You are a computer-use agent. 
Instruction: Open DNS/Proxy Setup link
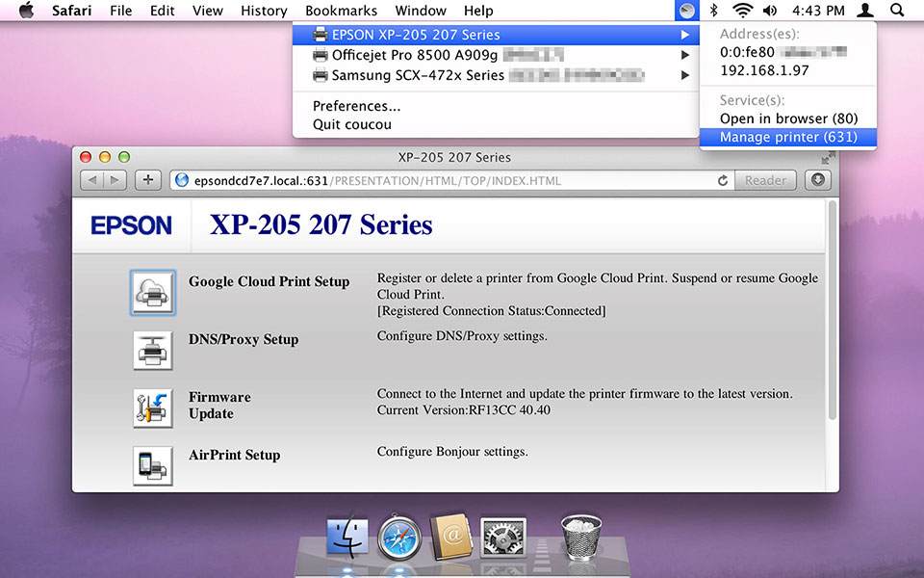pos(244,340)
